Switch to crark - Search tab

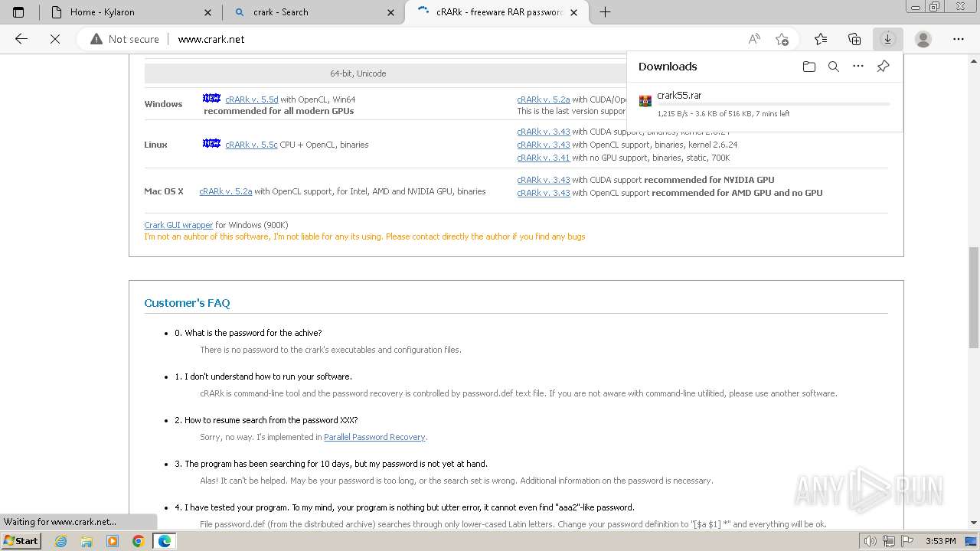tap(313, 12)
